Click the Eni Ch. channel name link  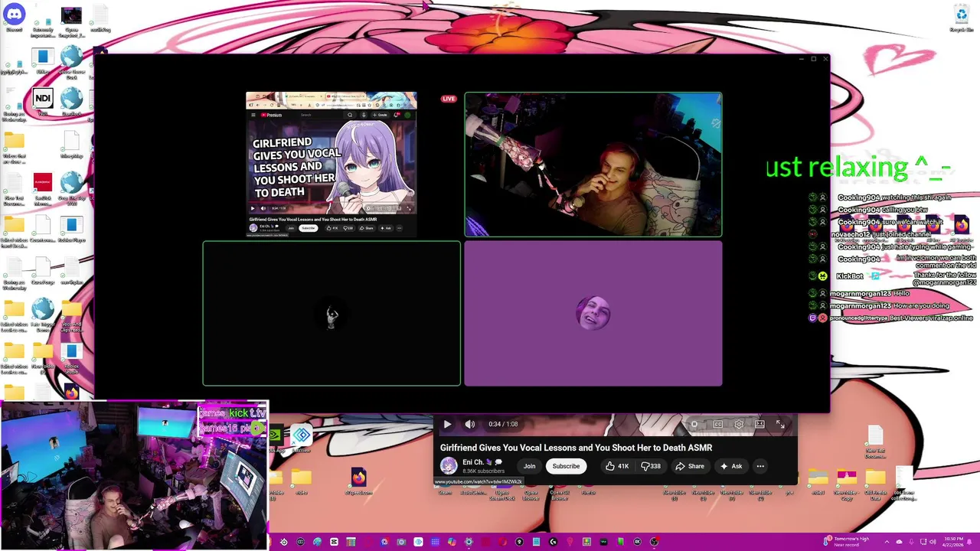(473, 462)
